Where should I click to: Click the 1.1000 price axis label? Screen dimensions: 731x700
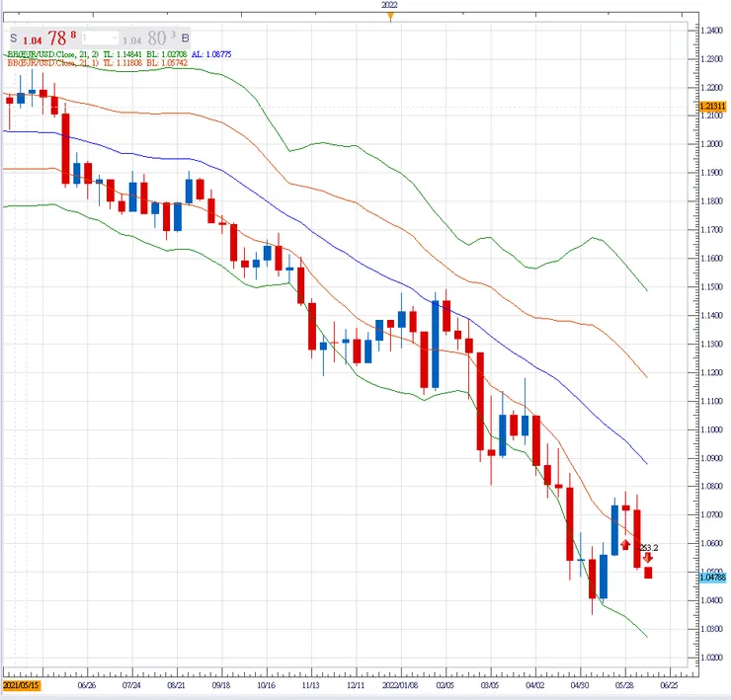tap(712, 429)
